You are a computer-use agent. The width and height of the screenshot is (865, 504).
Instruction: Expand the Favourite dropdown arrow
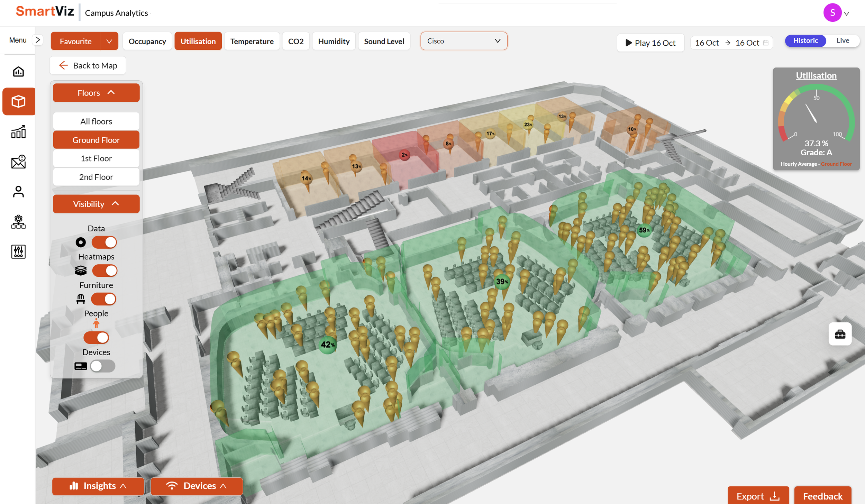point(109,41)
